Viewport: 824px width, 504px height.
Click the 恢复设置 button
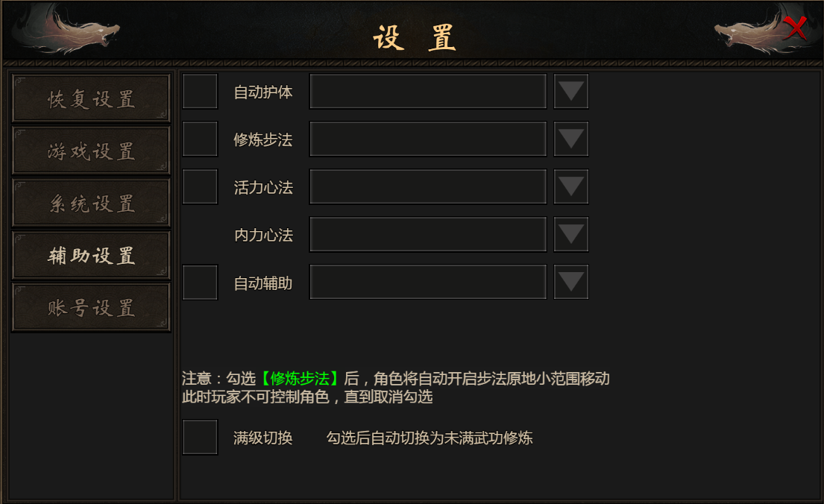[x=92, y=98]
